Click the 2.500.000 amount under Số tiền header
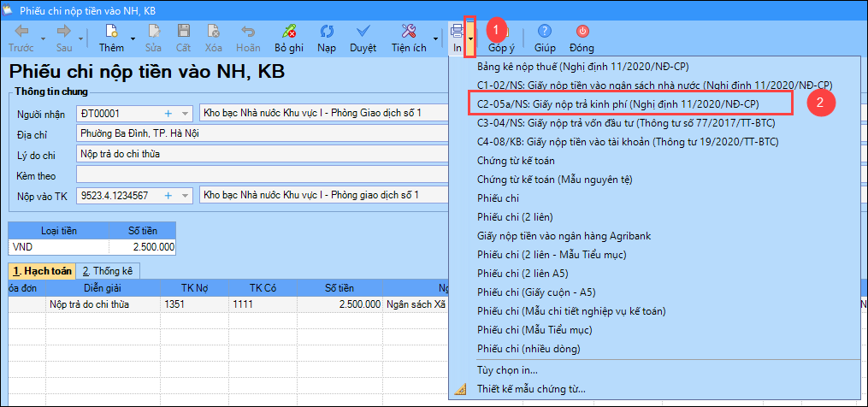Image resolution: width=868 pixels, height=407 pixels. 142,247
